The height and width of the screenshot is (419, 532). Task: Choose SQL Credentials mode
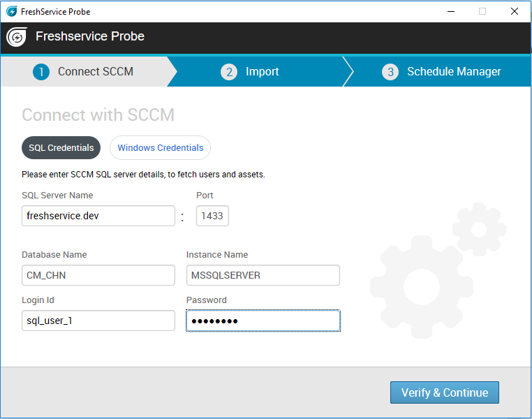pos(61,148)
